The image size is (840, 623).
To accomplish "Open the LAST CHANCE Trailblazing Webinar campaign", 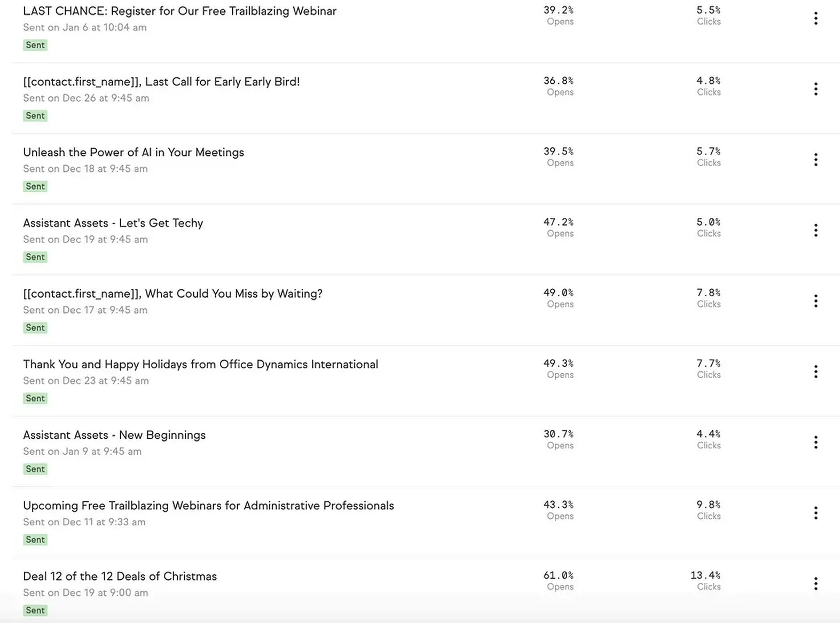I will click(180, 11).
